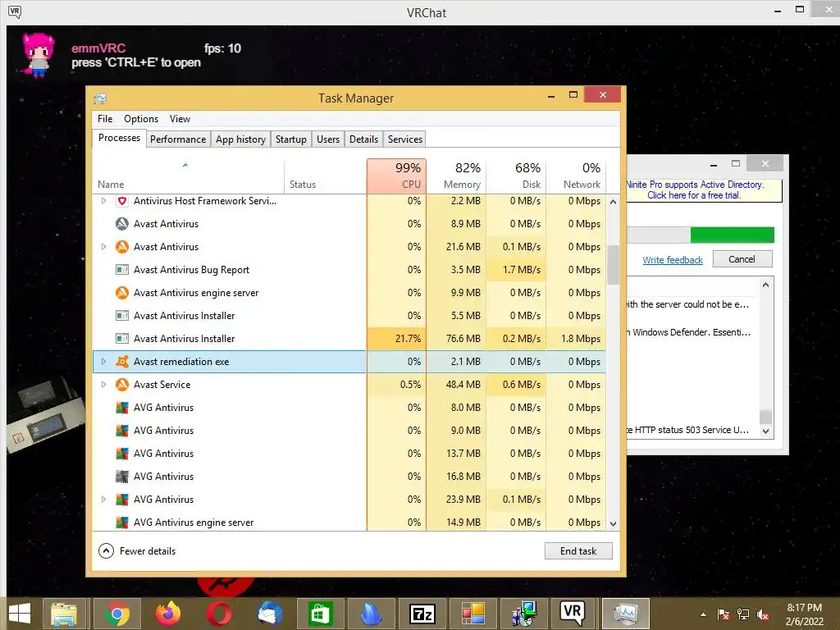Image resolution: width=840 pixels, height=630 pixels.
Task: Switch to VRChat via the taskbar VR icon
Action: (572, 613)
